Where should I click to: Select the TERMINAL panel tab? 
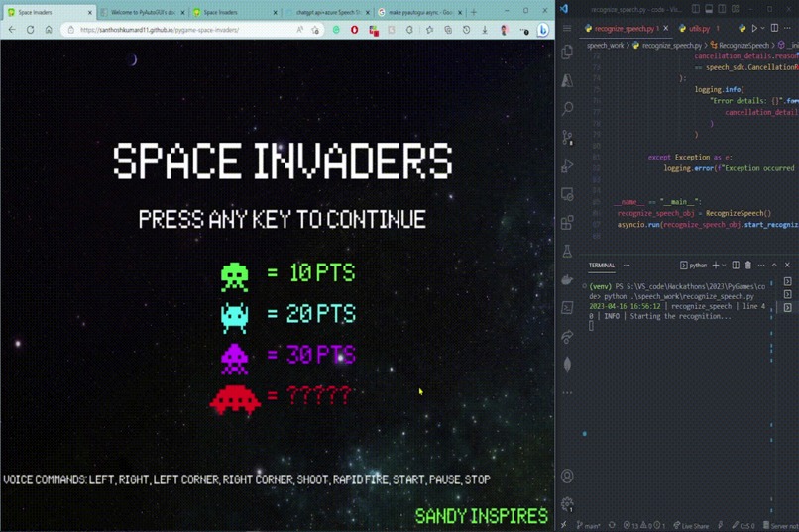(602, 266)
